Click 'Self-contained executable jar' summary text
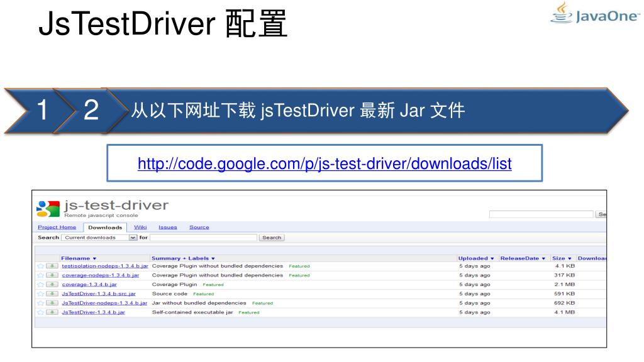The width and height of the screenshot is (644, 362). click(192, 312)
